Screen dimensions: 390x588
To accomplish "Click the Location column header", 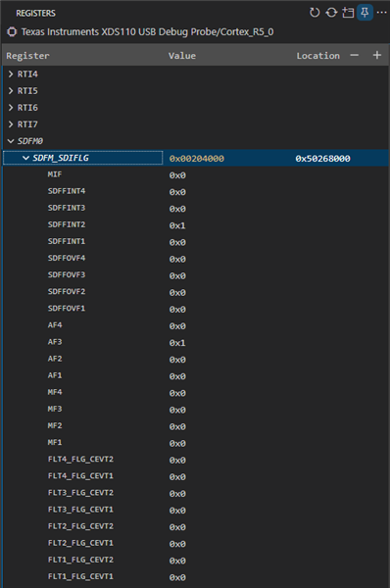I will [x=318, y=56].
